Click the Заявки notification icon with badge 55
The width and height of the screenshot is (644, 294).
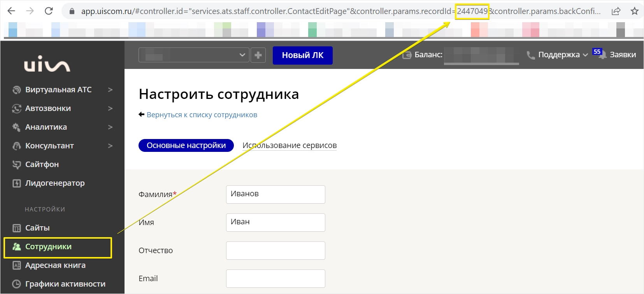600,54
